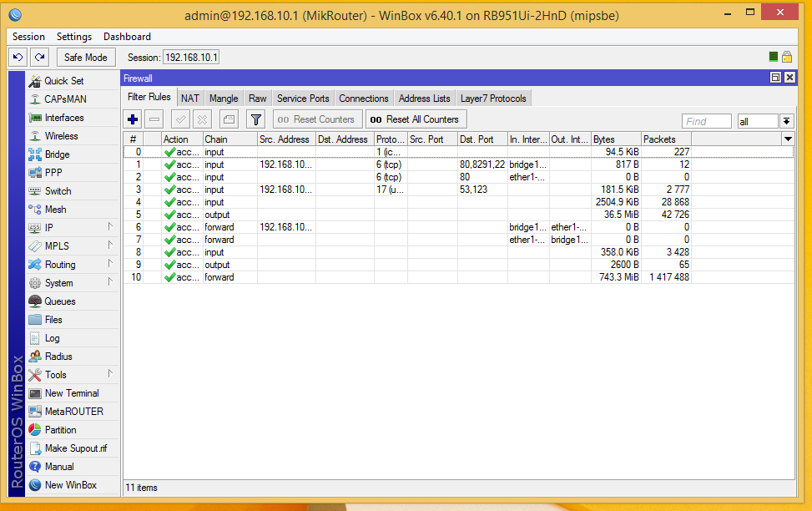Image resolution: width=812 pixels, height=511 pixels.
Task: Add comment to selected rule
Action: tap(229, 119)
